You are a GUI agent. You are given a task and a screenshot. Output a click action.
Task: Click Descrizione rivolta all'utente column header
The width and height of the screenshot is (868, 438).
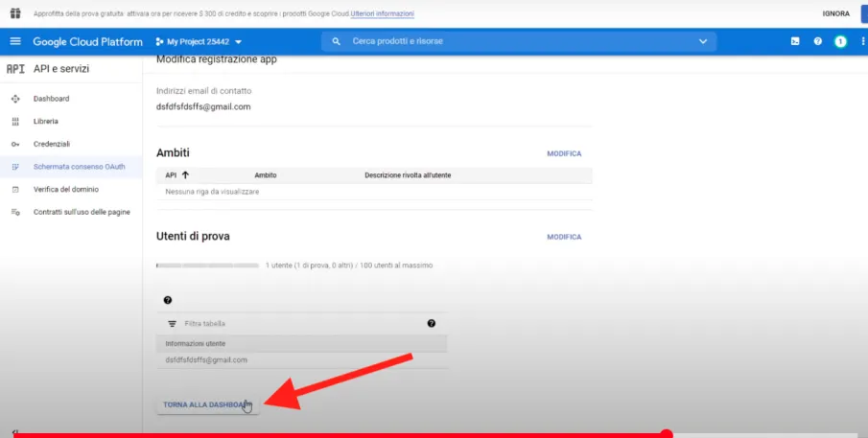pyautogui.click(x=408, y=175)
